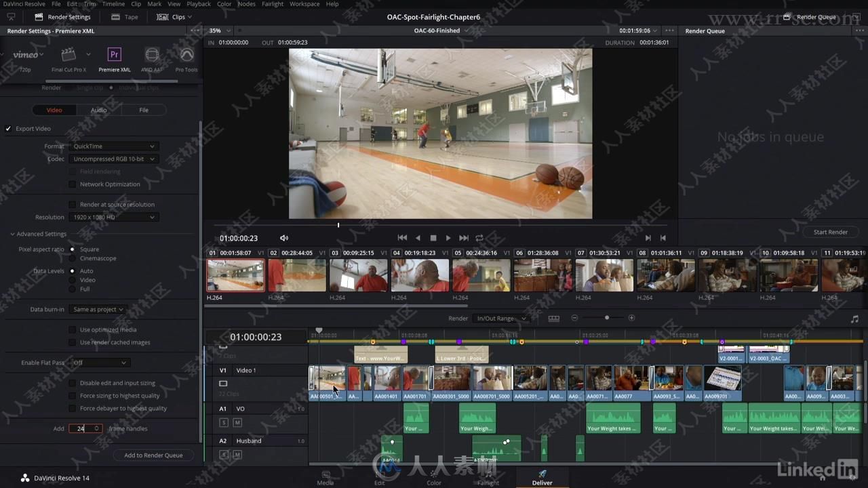Go to the Media page
Viewport: 868px width, 488px height.
(325, 478)
